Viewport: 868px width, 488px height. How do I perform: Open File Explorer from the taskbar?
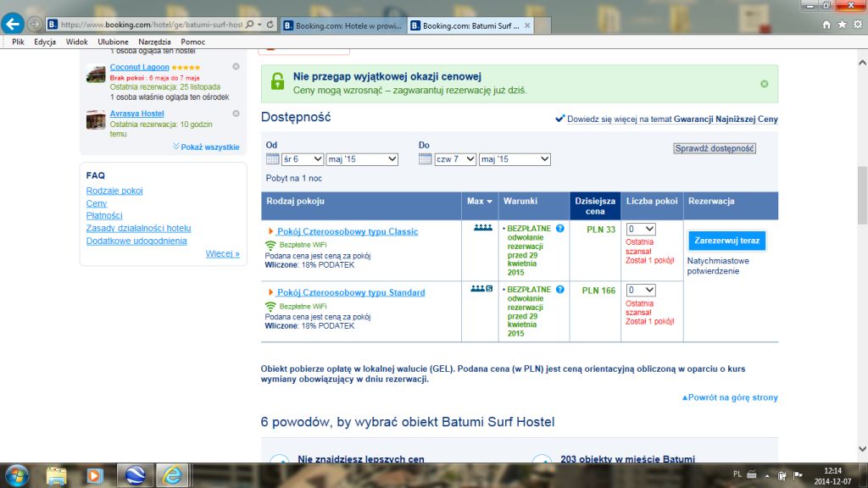pos(57,476)
